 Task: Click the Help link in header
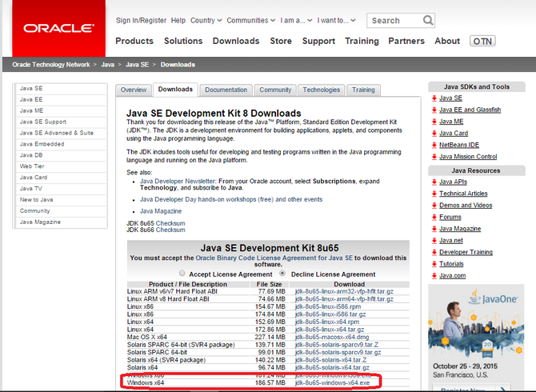(178, 21)
